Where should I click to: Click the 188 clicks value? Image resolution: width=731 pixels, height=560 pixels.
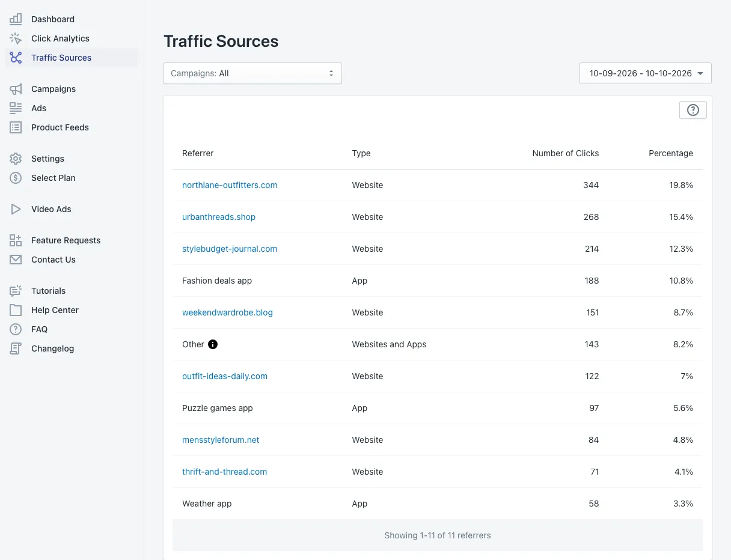point(592,281)
